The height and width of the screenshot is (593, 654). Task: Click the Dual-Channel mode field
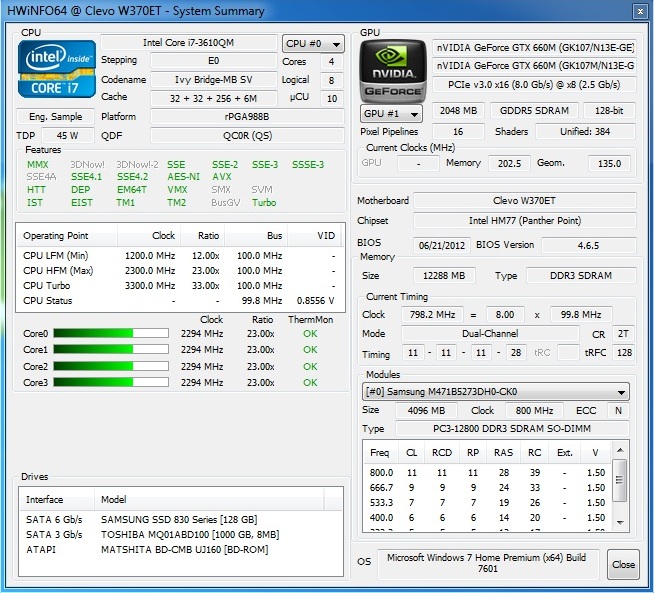click(x=490, y=334)
